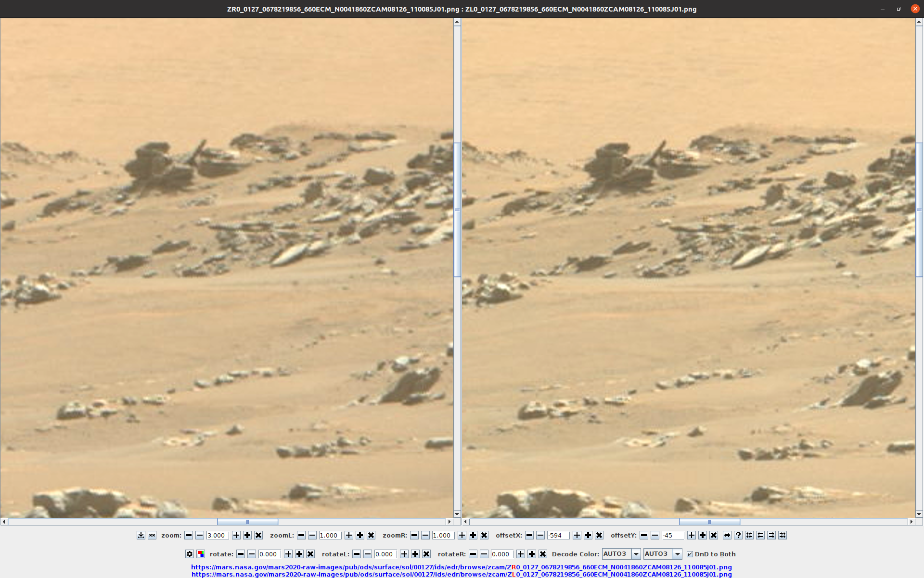This screenshot has width=924, height=578.
Task: Click the rightmost alignment arrows icon after offsetY
Action: coord(783,535)
